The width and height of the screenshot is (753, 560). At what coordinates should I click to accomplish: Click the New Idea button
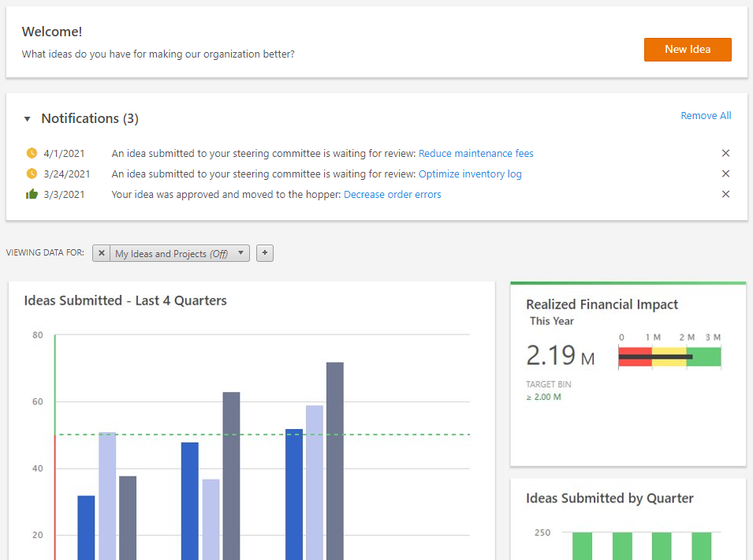tap(687, 50)
